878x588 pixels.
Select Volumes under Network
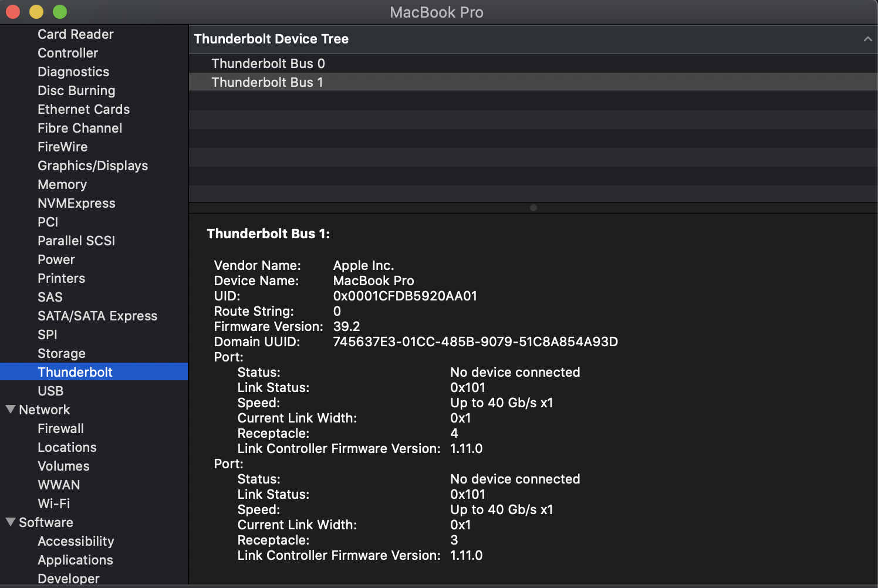64,466
